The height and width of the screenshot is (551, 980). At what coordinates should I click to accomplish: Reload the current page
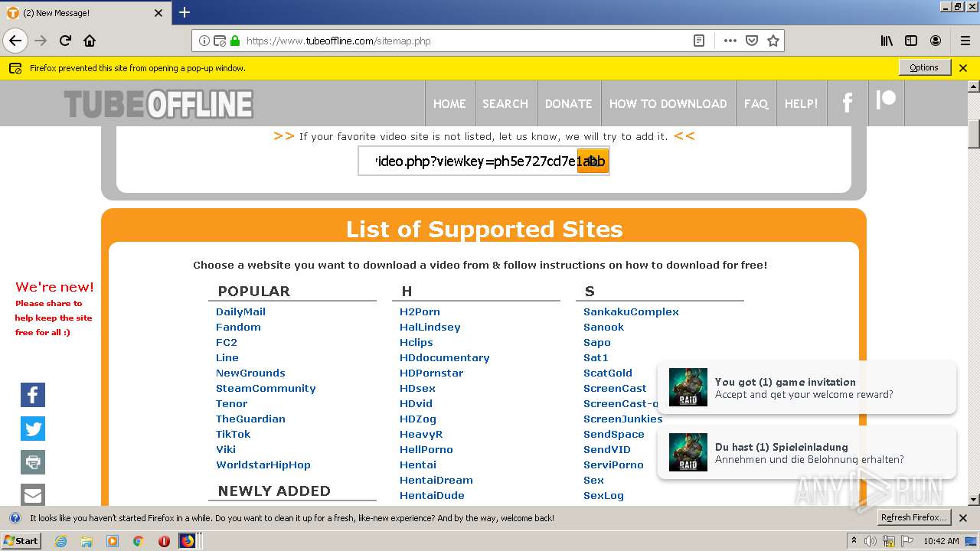[65, 41]
